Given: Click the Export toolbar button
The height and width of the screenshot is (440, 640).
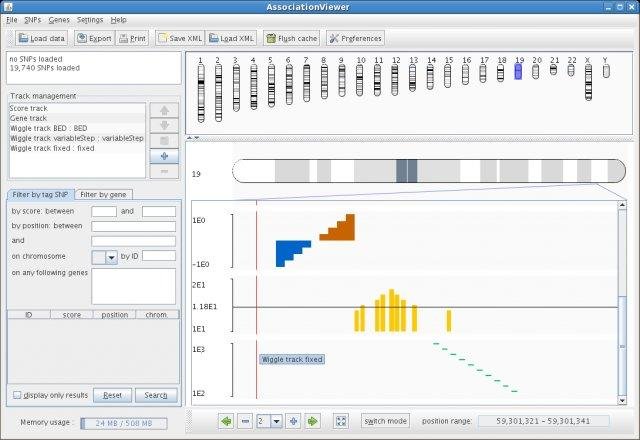Looking at the screenshot, I should pyautogui.click(x=94, y=38).
